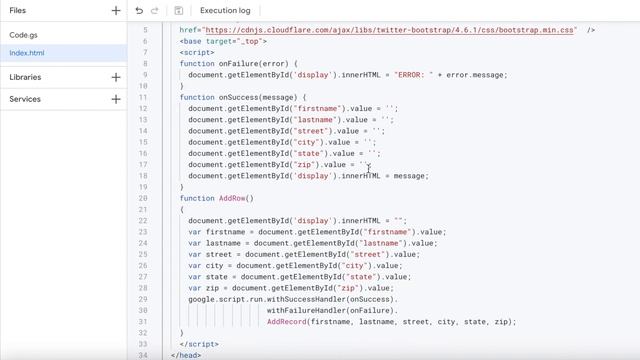The height and width of the screenshot is (360, 640).
Task: Click the Services section header
Action: tap(25, 99)
